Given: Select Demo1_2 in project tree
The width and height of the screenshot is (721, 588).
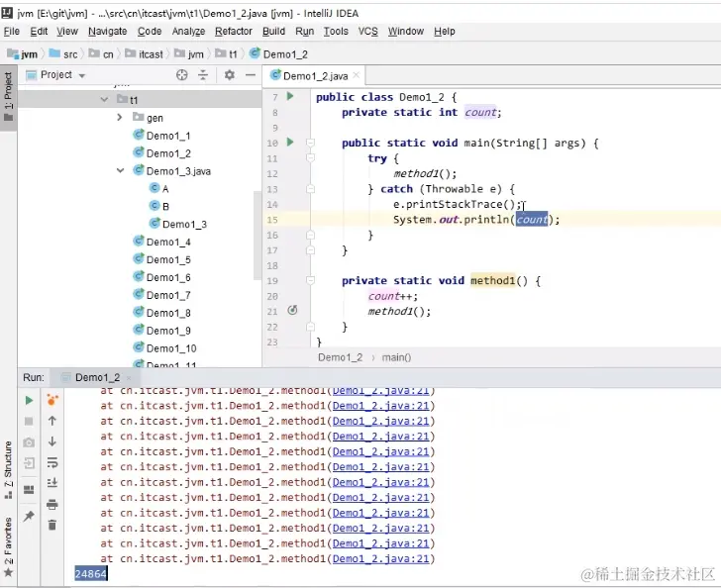Looking at the screenshot, I should click(161, 153).
